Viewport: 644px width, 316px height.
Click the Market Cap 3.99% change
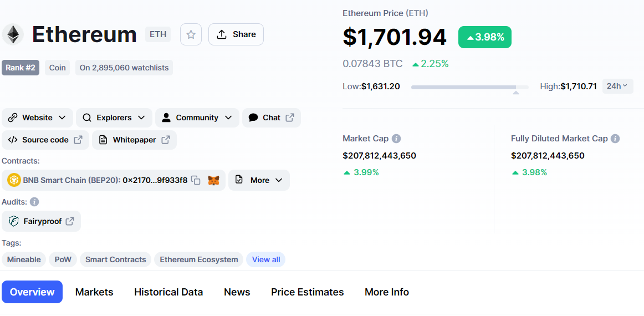point(361,172)
